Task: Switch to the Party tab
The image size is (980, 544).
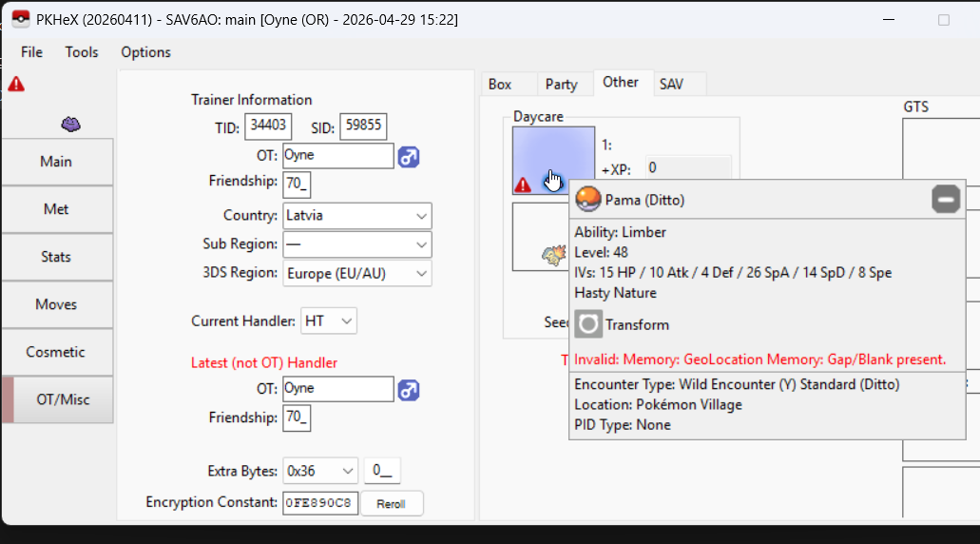Action: coord(561,85)
